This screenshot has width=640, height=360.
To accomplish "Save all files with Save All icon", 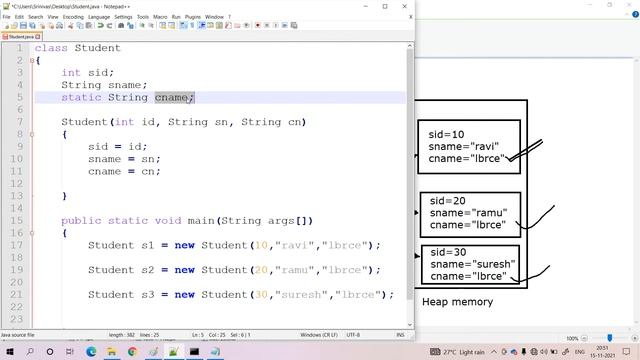I will click(x=33, y=25).
